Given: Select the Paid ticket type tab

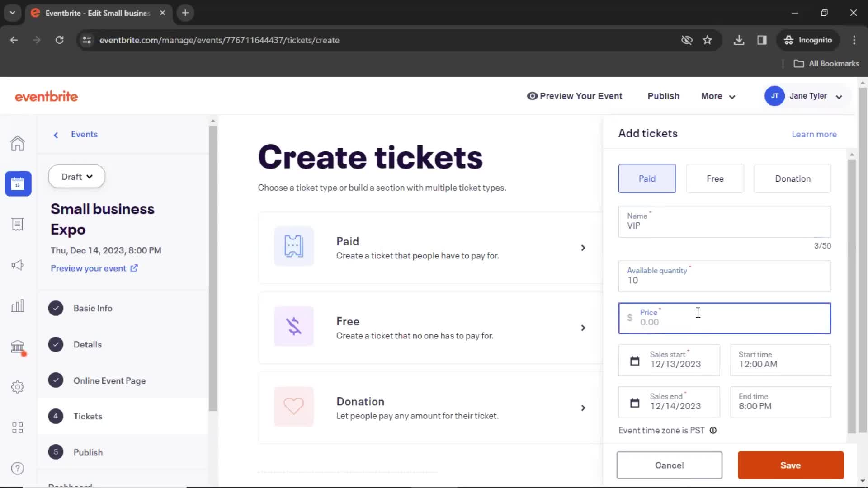Looking at the screenshot, I should coord(647,178).
